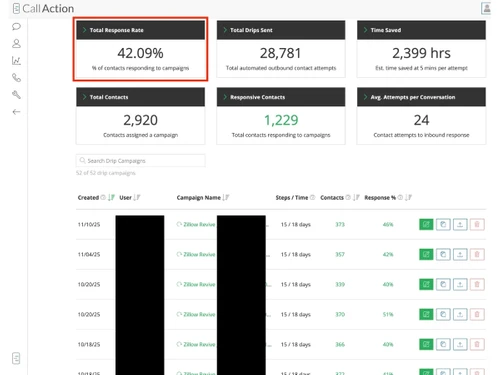Sort campaigns by Campaign Name
Image resolution: width=500 pixels, height=375 pixels.
226,197
